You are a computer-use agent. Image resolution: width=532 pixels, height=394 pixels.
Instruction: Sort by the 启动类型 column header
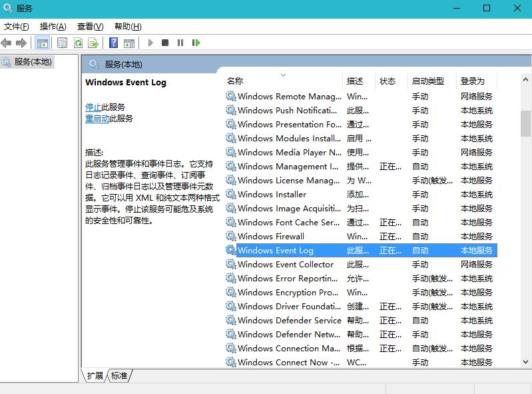427,81
